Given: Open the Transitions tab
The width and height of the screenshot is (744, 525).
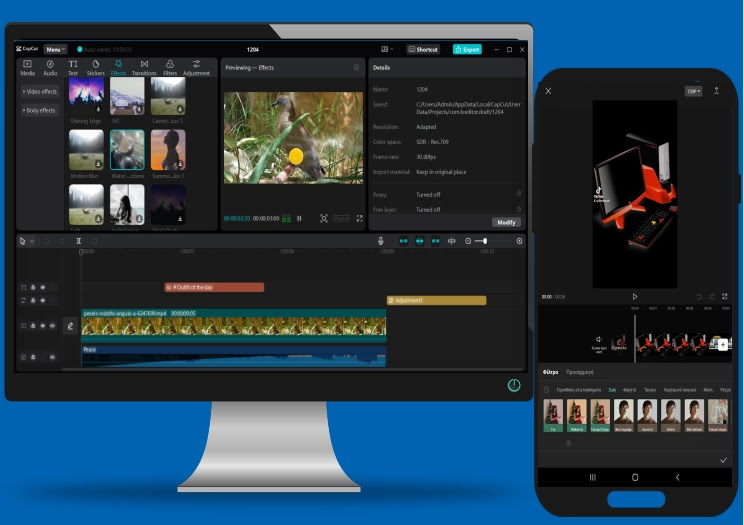Looking at the screenshot, I should point(144,68).
